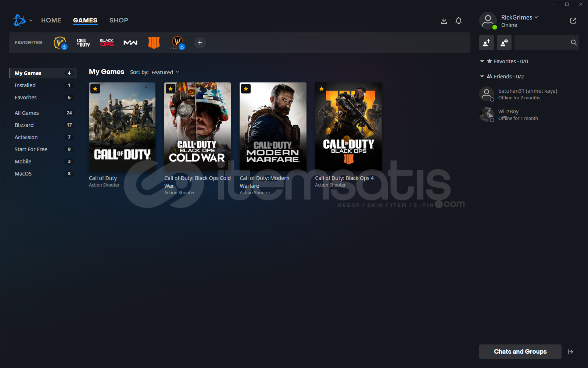Select the GAMES tab

pyautogui.click(x=85, y=20)
